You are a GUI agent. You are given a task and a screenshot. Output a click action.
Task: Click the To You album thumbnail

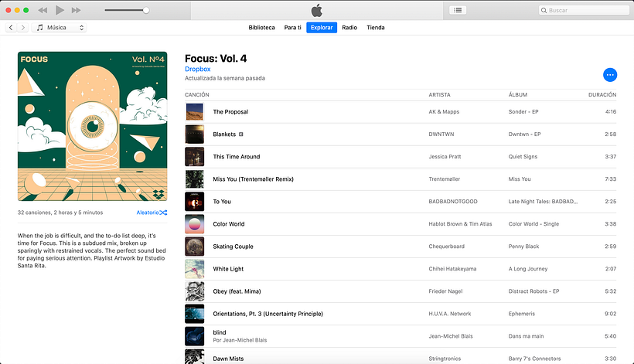pos(195,202)
